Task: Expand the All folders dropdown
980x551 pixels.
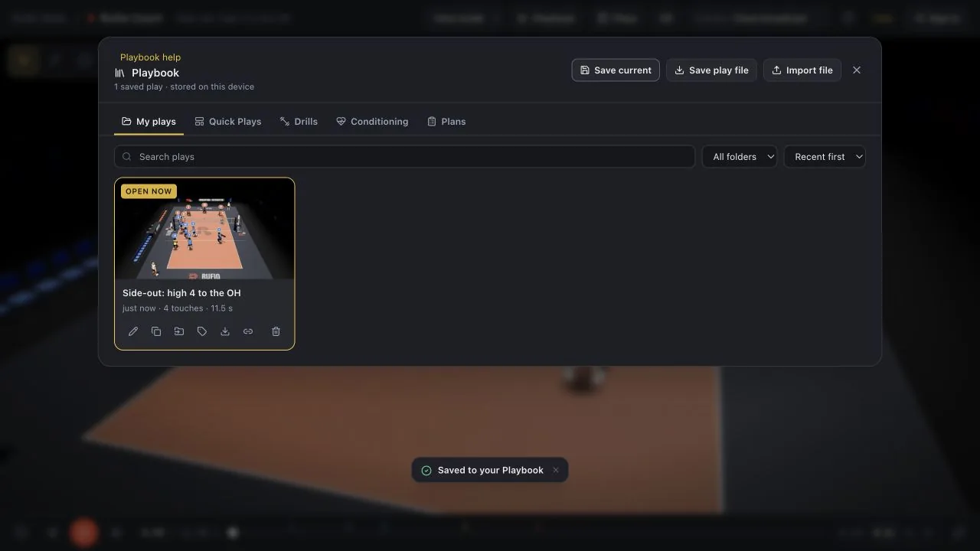Action: pos(740,157)
